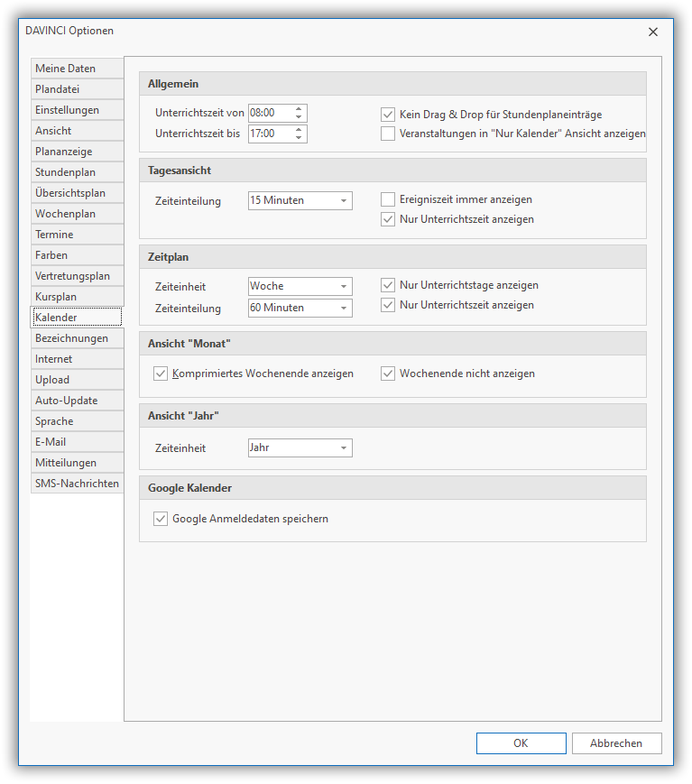This screenshot has width=692, height=784.
Task: Click the Unterrichtszeit von time field
Action: point(270,113)
